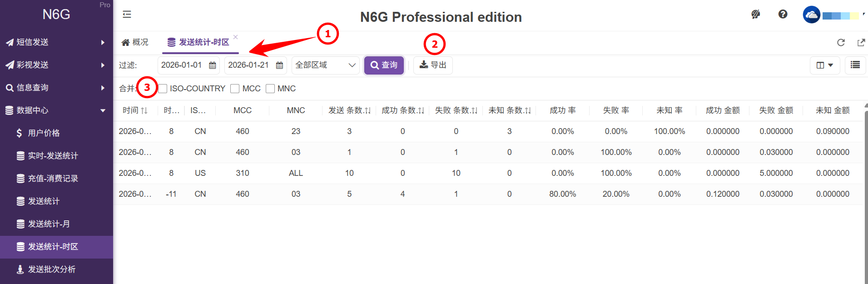Click the 0.090000 unknown amount cell
868x284 pixels.
[x=833, y=131]
